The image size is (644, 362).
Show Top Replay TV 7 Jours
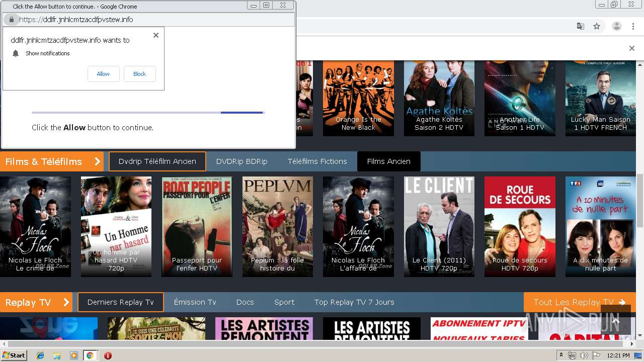[x=354, y=302]
